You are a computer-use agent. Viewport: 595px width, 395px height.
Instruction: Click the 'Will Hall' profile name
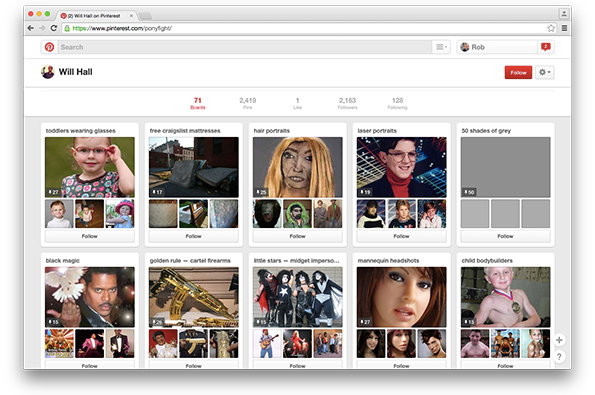tap(76, 72)
